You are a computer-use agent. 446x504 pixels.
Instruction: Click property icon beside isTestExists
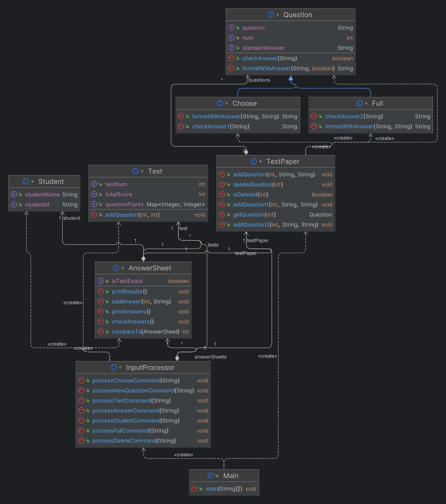pos(101,281)
